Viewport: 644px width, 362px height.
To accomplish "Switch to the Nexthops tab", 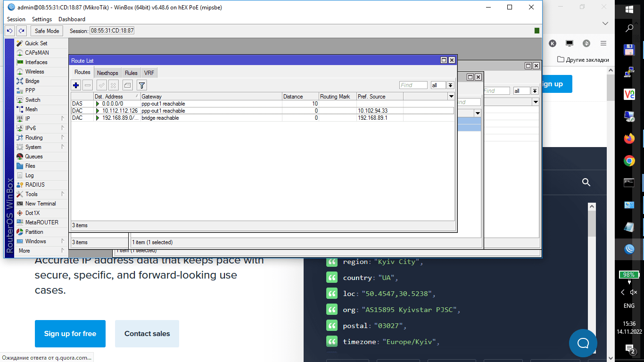I will point(107,73).
